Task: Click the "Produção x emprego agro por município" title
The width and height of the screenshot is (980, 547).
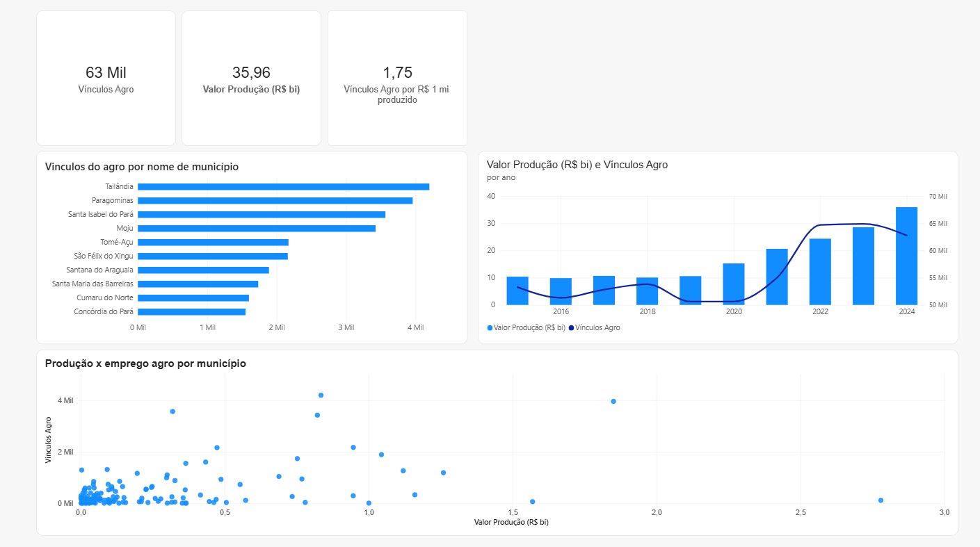Action: 145,364
